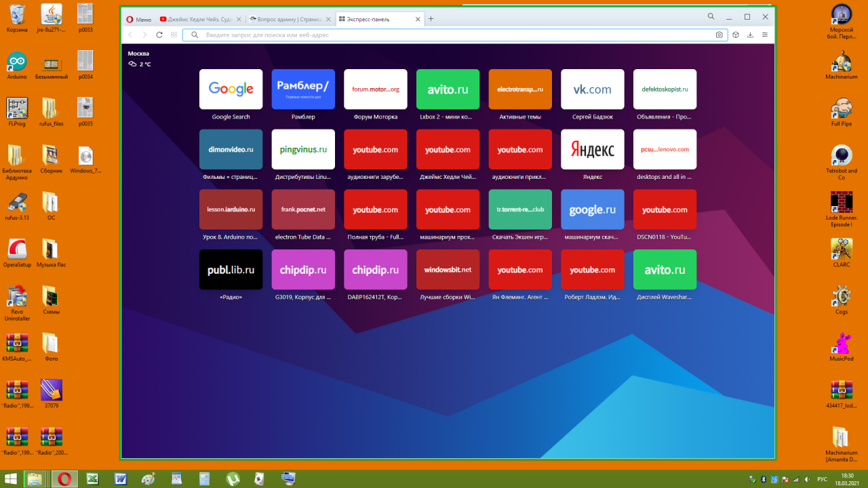Image resolution: width=868 pixels, height=488 pixels.
Task: Open uTorrent from the taskbar
Action: [x=232, y=479]
